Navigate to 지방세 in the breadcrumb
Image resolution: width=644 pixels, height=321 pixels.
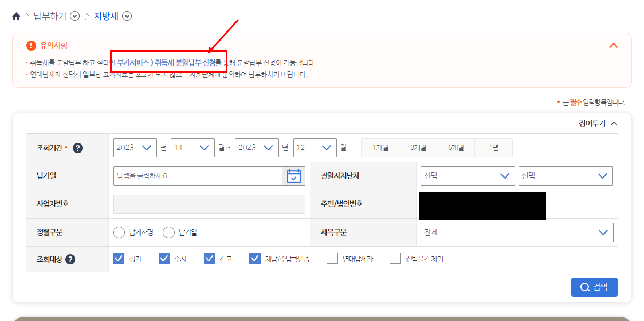[x=106, y=16]
